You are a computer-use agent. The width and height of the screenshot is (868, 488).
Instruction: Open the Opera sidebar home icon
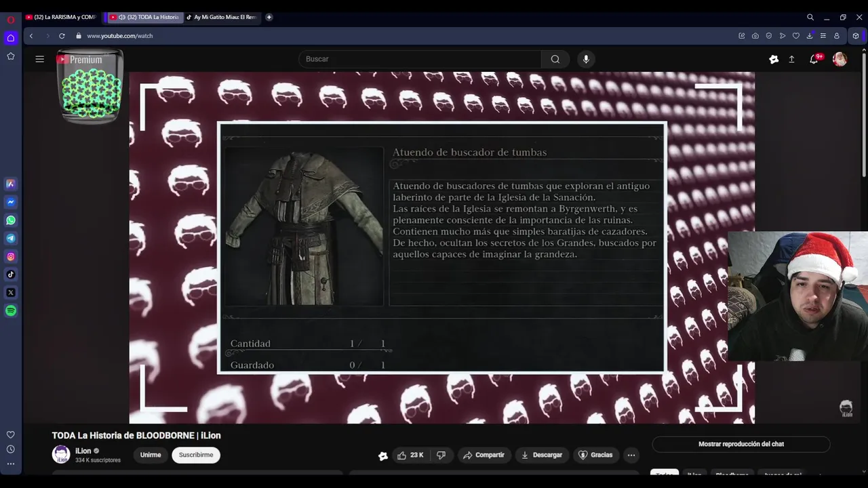point(11,38)
